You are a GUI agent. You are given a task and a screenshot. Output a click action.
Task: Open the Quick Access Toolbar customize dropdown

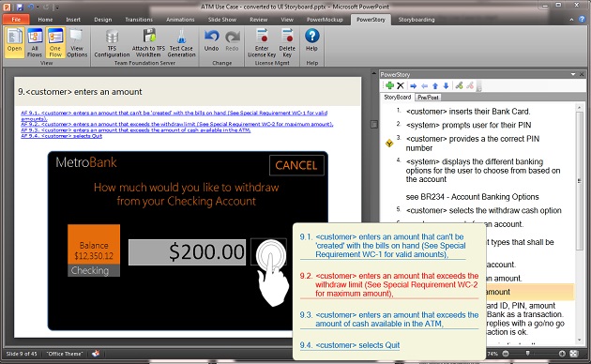pos(57,8)
